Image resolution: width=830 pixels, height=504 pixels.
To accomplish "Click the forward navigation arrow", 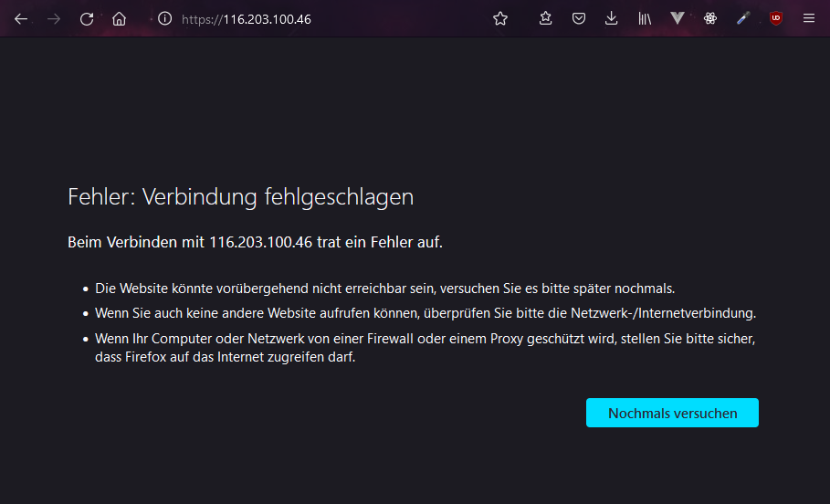I will [54, 18].
